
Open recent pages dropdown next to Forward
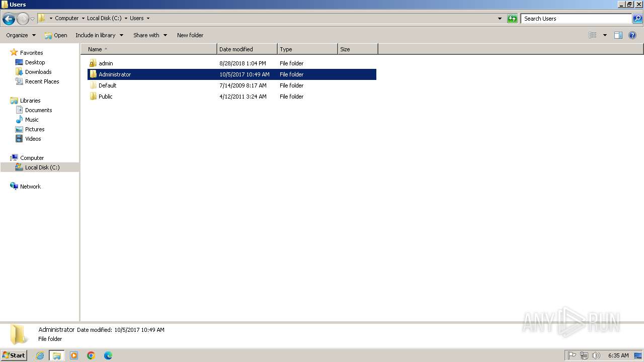[x=33, y=19]
